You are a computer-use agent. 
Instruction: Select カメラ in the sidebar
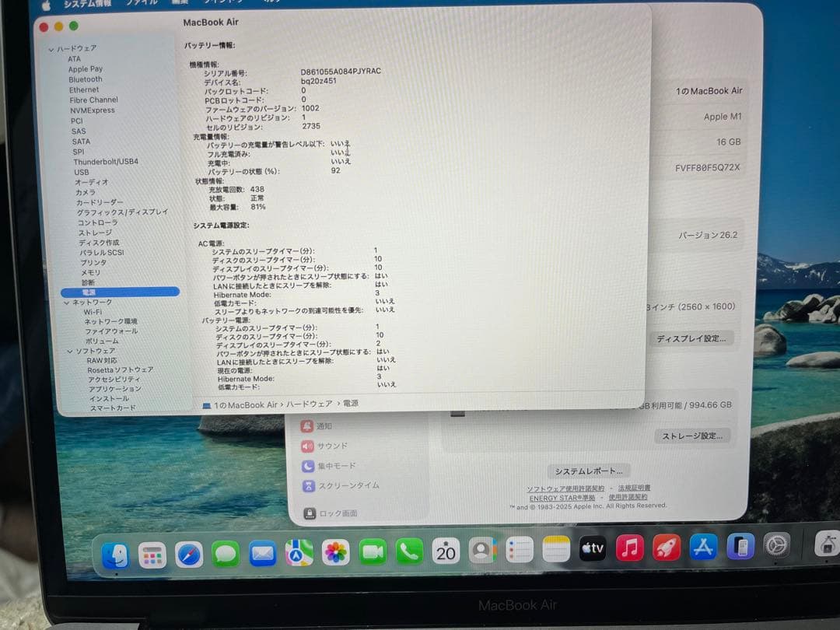86,192
